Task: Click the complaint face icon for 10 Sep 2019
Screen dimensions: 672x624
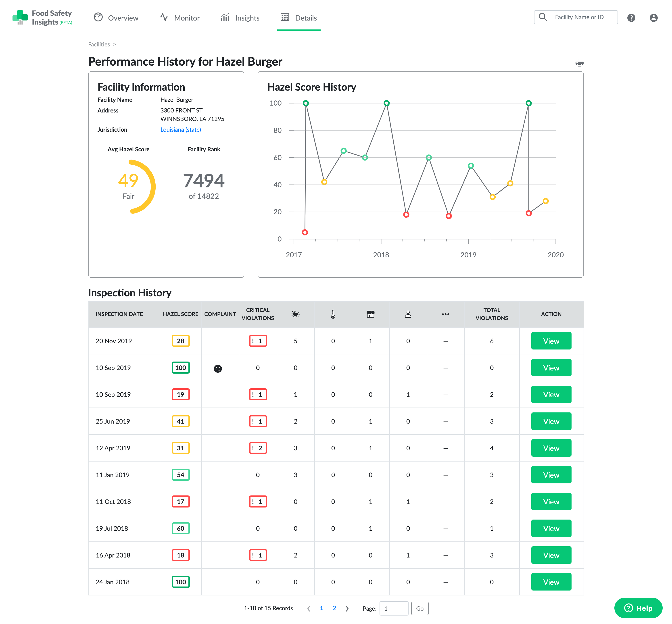Action: 218,368
